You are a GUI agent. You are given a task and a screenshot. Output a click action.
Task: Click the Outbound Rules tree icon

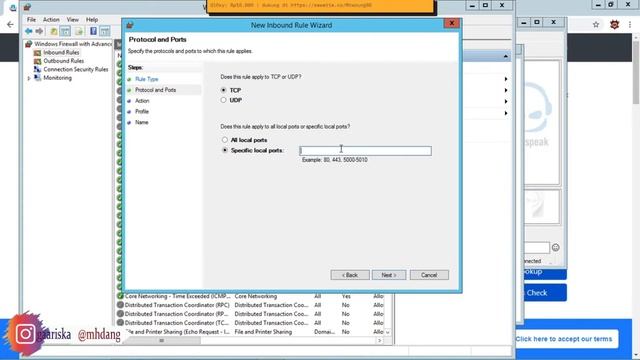click(x=38, y=61)
